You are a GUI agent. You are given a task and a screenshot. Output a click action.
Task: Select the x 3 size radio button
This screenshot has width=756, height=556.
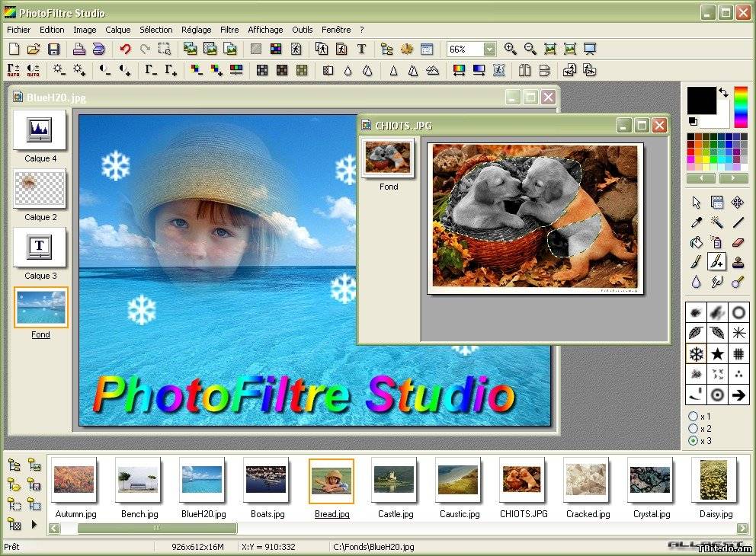click(694, 440)
